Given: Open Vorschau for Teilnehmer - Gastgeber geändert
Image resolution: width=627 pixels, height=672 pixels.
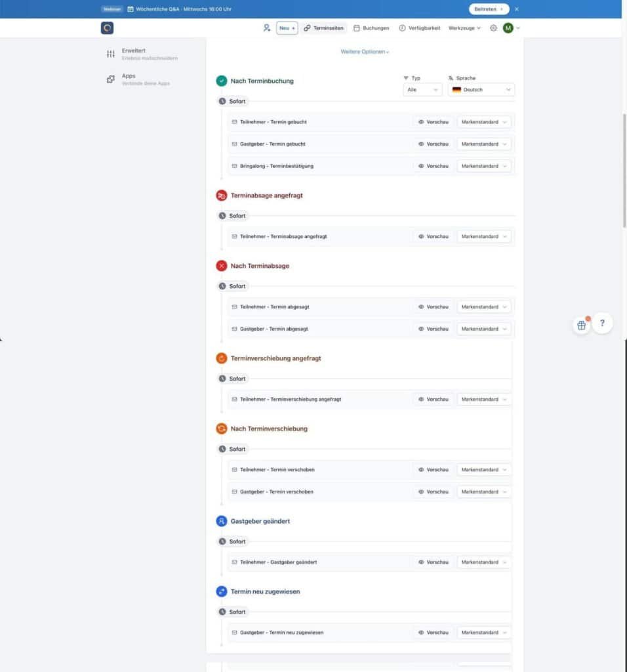Looking at the screenshot, I should [x=433, y=562].
